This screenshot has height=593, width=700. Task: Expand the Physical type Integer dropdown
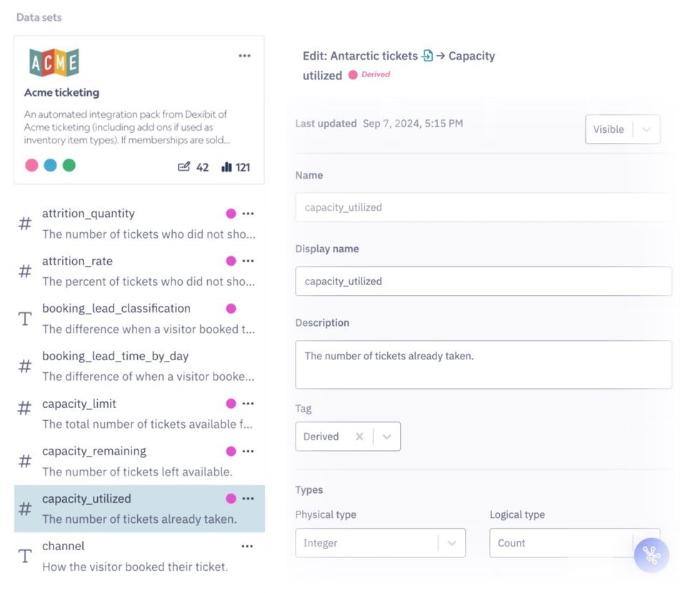(451, 543)
